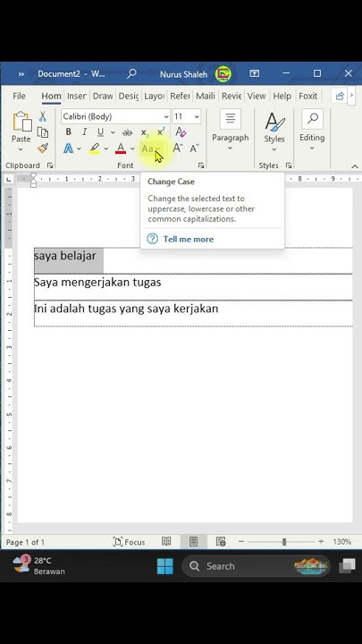362x644 pixels.
Task: Decrease font size with the smaller A icon
Action: coord(194,148)
